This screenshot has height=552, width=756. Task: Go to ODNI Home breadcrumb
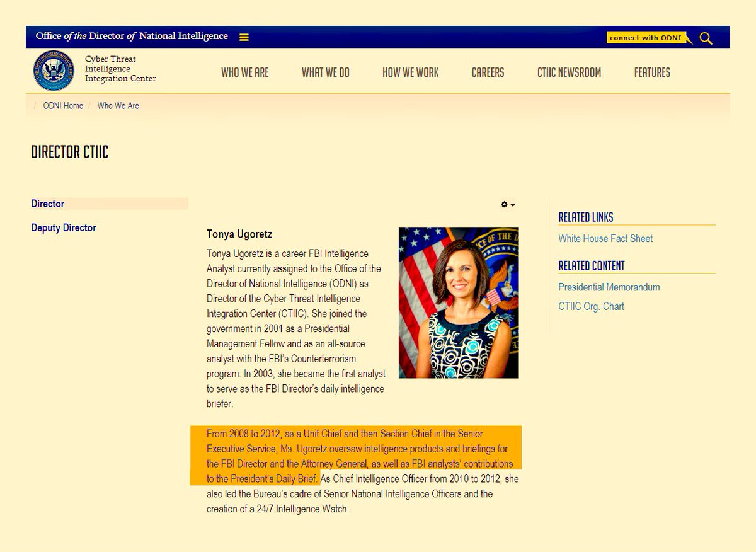(x=63, y=106)
